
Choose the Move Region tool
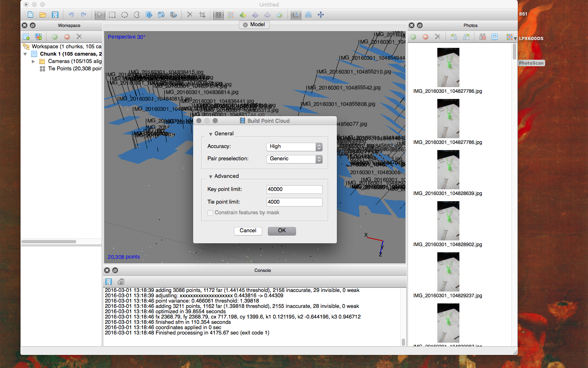pyautogui.click(x=149, y=15)
